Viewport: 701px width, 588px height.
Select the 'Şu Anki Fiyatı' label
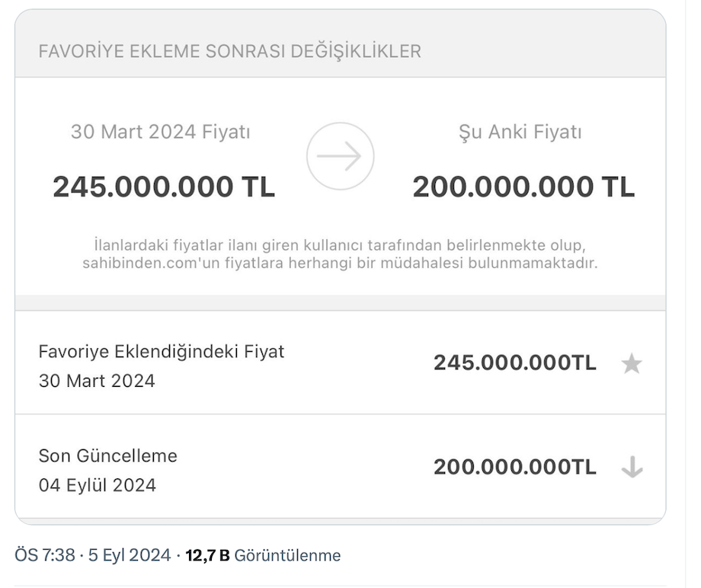pyautogui.click(x=520, y=133)
